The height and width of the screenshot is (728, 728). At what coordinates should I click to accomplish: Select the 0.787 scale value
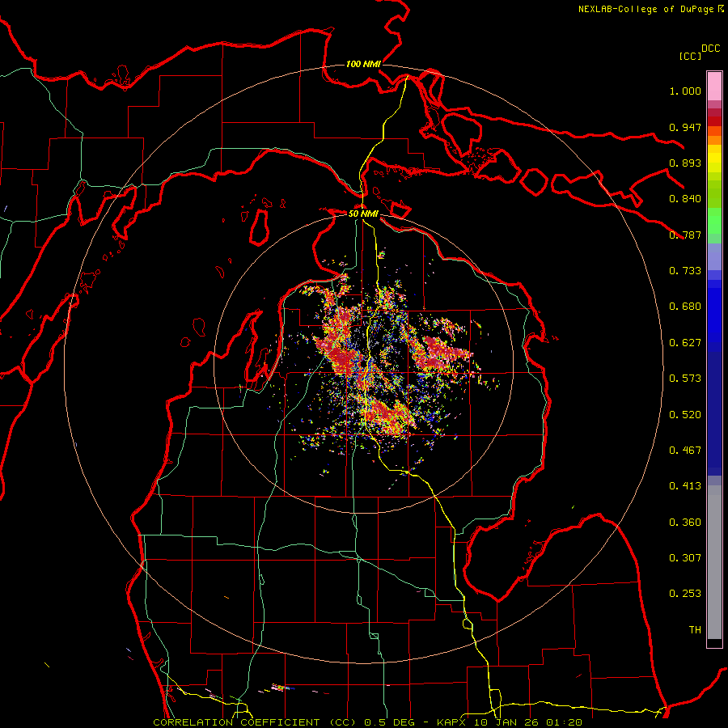click(685, 235)
